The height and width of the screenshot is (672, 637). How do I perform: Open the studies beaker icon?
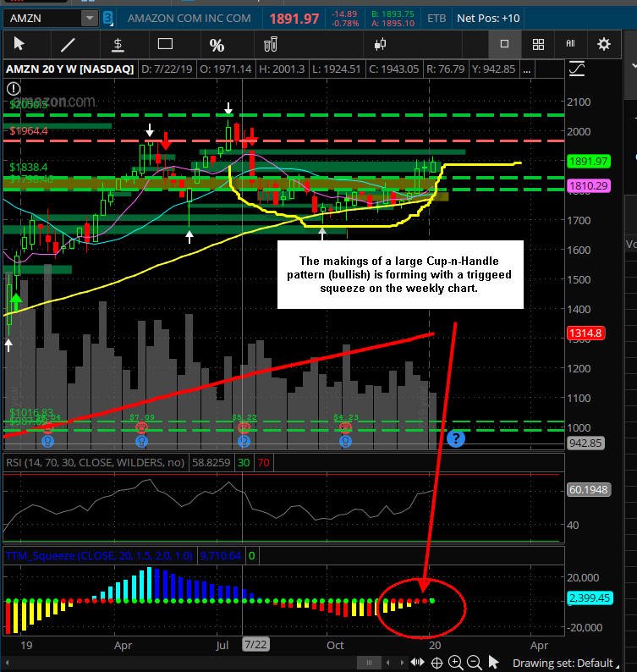pos(271,44)
